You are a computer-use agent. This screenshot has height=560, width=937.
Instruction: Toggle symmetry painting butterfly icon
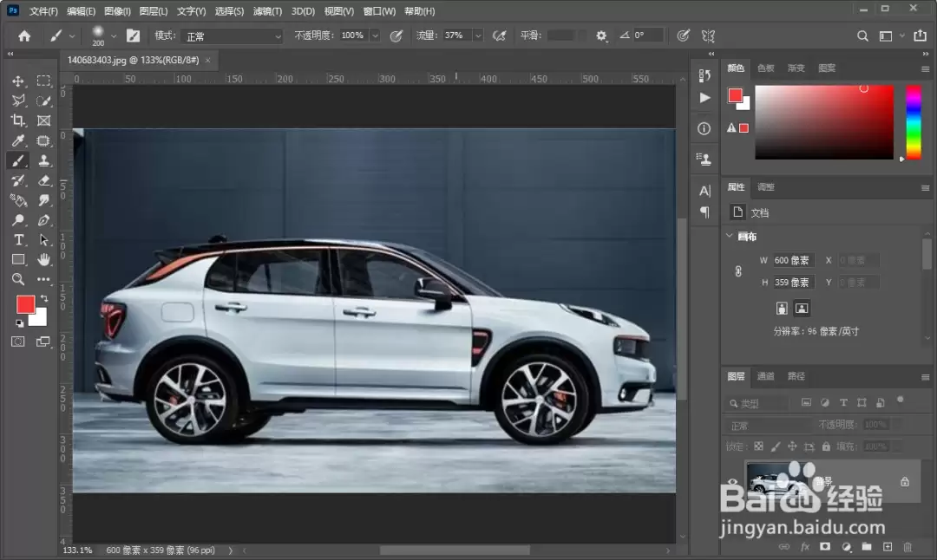tap(708, 36)
